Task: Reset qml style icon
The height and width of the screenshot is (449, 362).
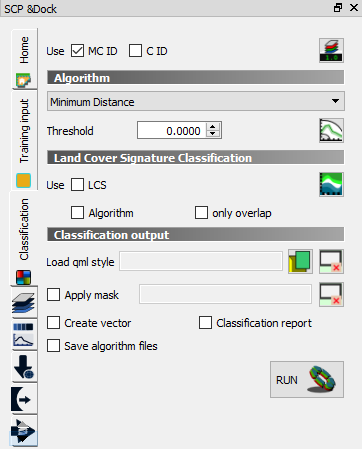Action: (x=331, y=261)
